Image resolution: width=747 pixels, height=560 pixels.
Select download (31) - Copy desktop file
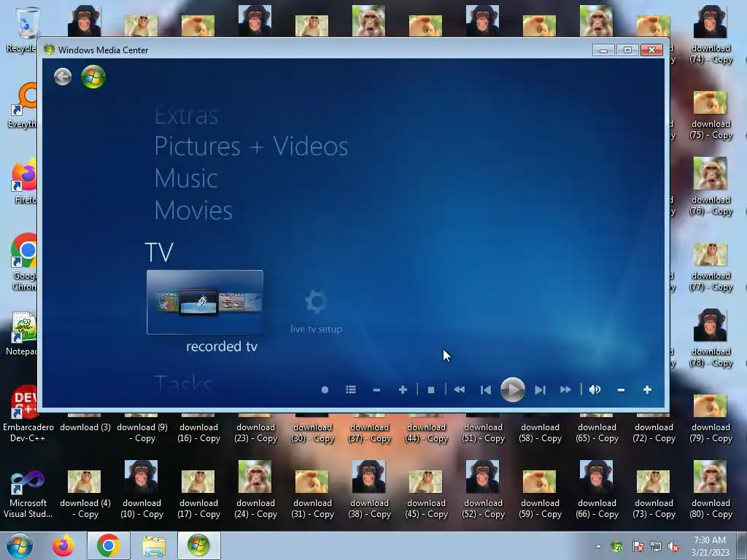(312, 494)
